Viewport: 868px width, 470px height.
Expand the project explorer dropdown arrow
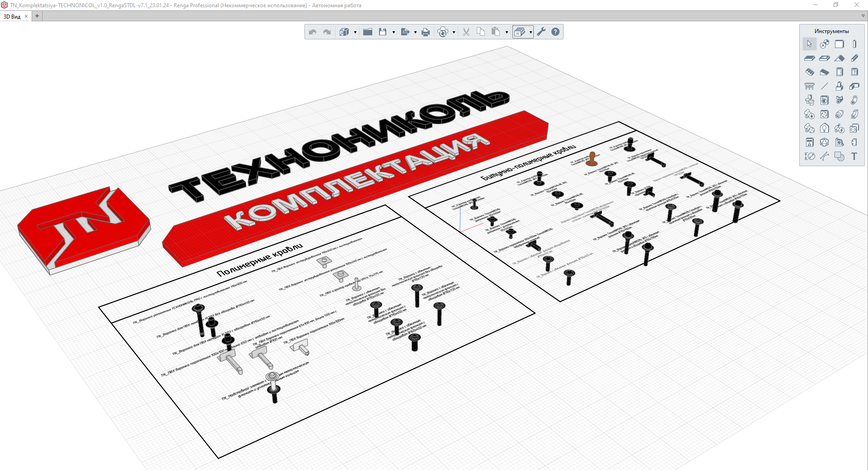[x=531, y=32]
